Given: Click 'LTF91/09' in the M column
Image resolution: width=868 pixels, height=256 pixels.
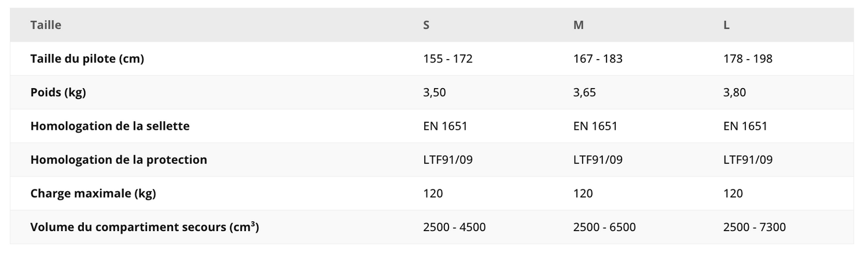Looking at the screenshot, I should tap(598, 159).
